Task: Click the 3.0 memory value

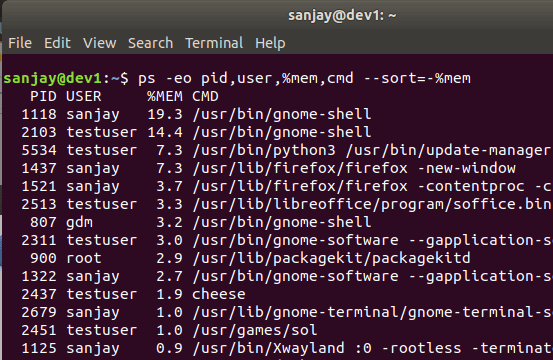Action: click(x=169, y=240)
